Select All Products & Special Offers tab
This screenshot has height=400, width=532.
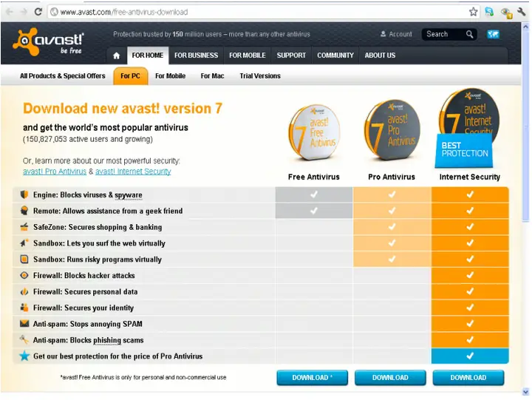coord(62,75)
